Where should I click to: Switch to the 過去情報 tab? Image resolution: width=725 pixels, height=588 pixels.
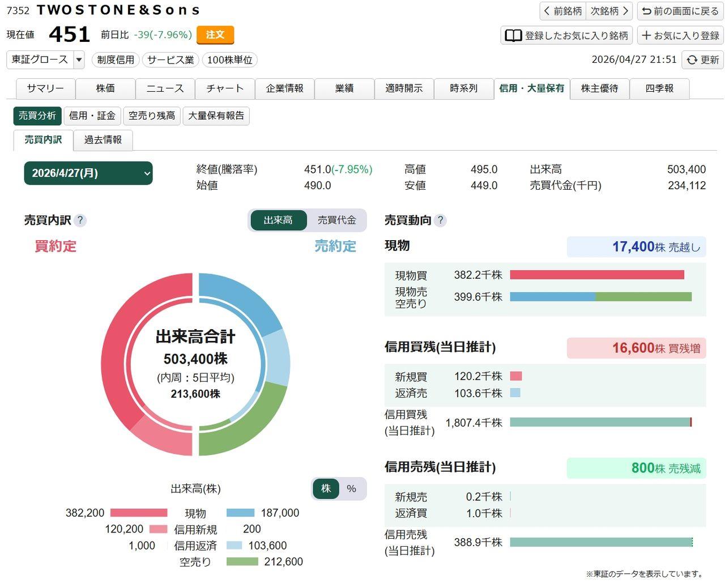(x=103, y=140)
